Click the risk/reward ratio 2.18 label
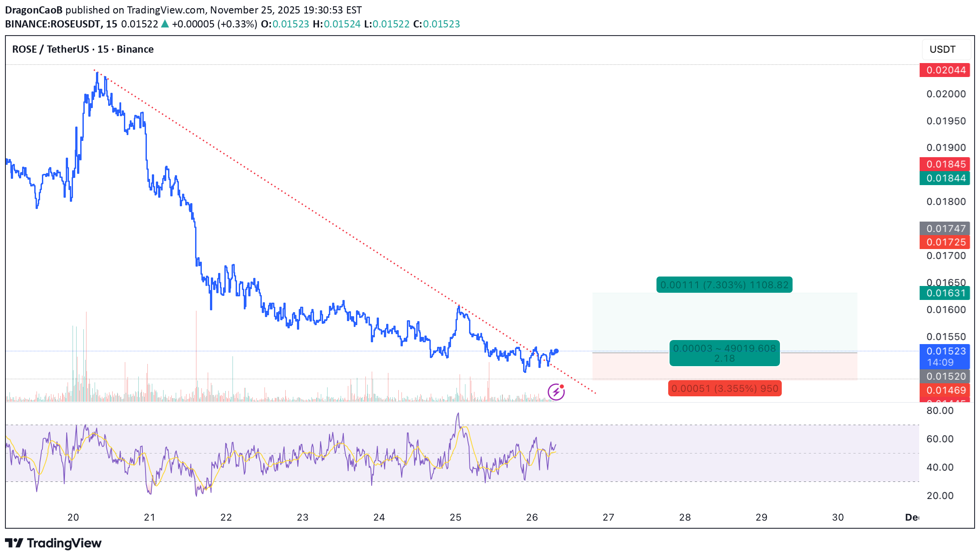980x558 pixels. tap(724, 358)
